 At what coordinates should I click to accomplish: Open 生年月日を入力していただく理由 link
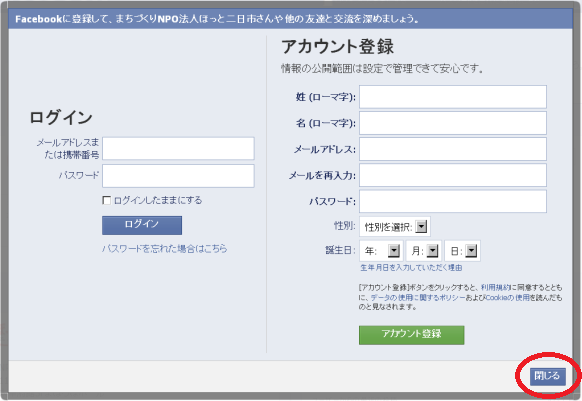coord(411,268)
